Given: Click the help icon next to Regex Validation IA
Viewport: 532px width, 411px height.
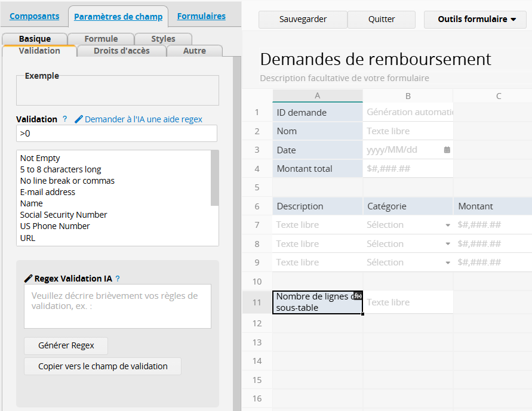Looking at the screenshot, I should 118,279.
